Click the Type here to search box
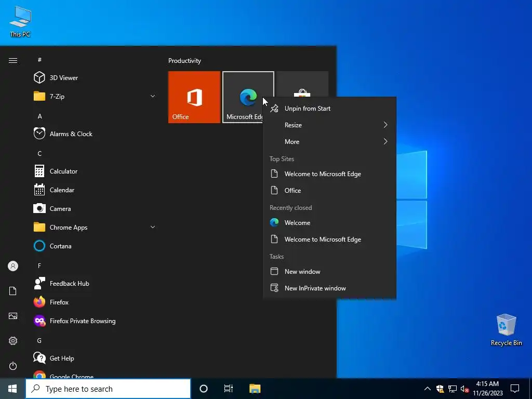 pos(108,389)
